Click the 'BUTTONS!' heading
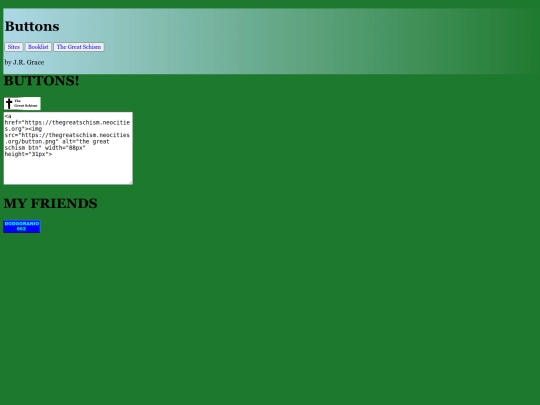 pyautogui.click(x=41, y=81)
